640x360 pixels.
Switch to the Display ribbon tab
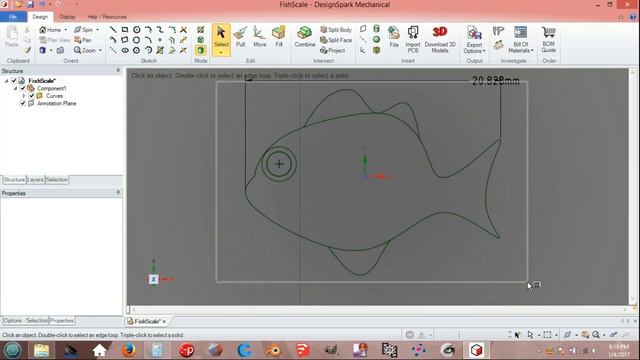[x=67, y=17]
